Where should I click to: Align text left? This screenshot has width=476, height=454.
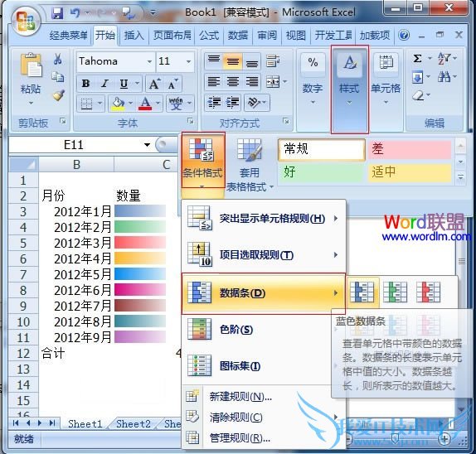click(214, 81)
